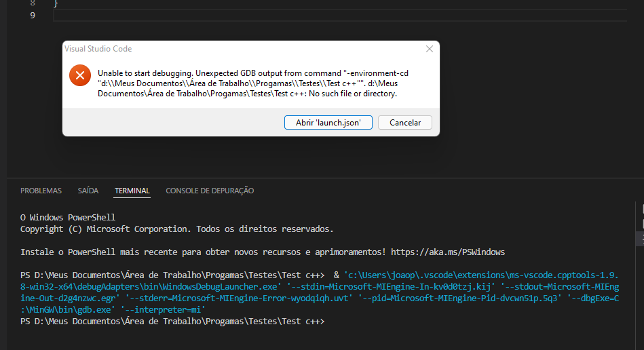Click the 'Visual Studio Code' dialog title
Image resolution: width=644 pixels, height=350 pixels.
(98, 48)
